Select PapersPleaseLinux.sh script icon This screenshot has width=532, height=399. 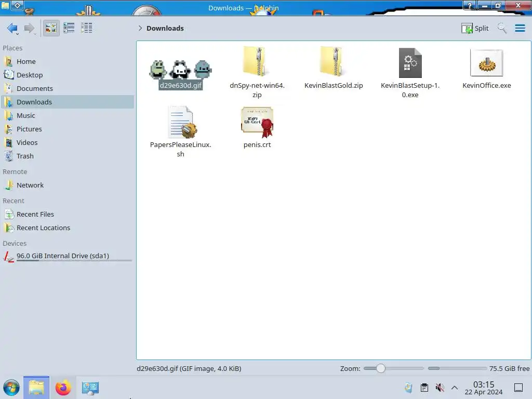click(x=181, y=122)
